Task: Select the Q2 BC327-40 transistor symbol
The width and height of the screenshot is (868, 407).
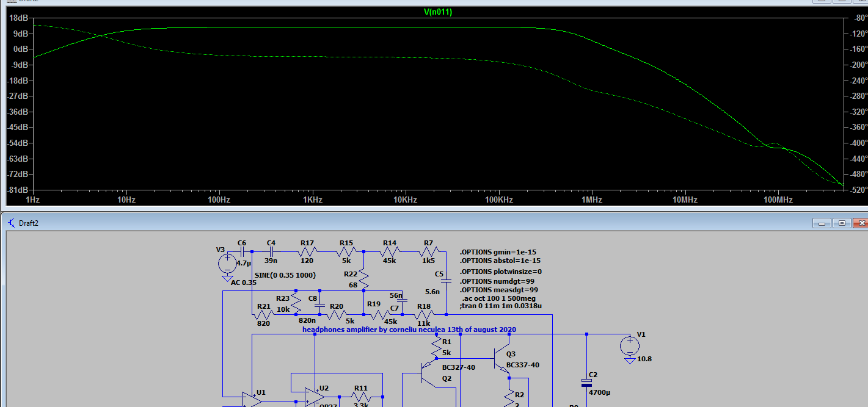Action: click(428, 372)
